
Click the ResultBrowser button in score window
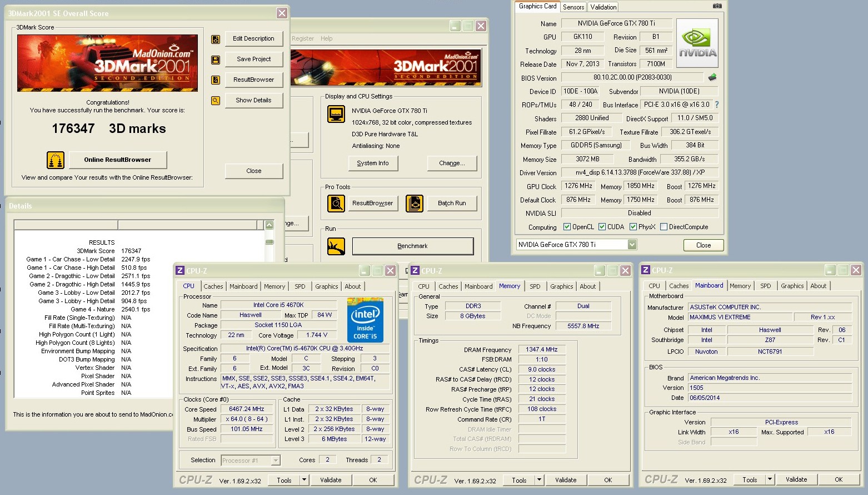254,80
